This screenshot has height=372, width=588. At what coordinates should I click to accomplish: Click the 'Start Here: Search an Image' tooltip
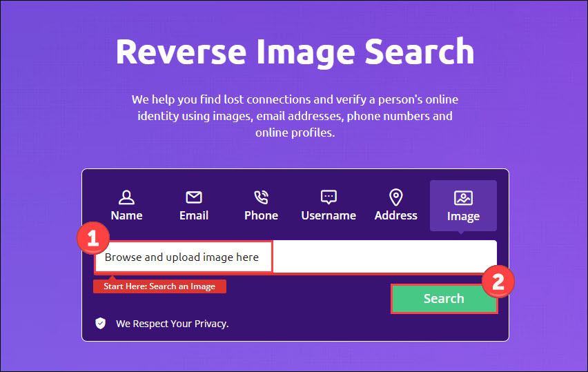coord(159,286)
